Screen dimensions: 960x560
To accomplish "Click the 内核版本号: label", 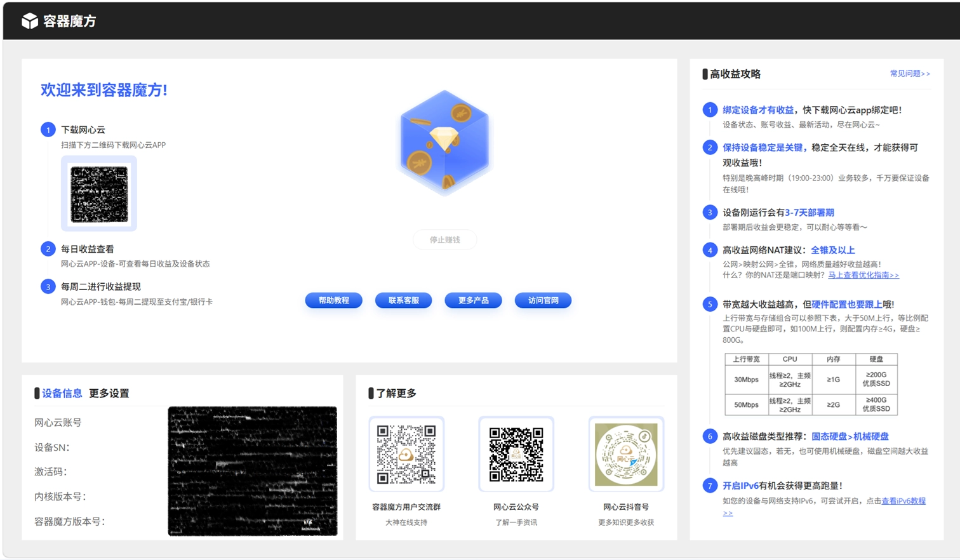I will coord(60,497).
